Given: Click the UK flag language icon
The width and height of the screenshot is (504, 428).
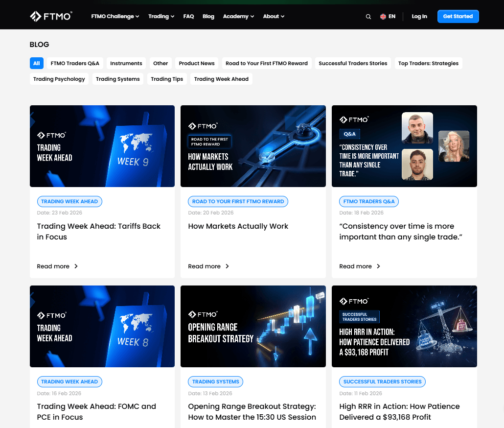Looking at the screenshot, I should (x=383, y=17).
